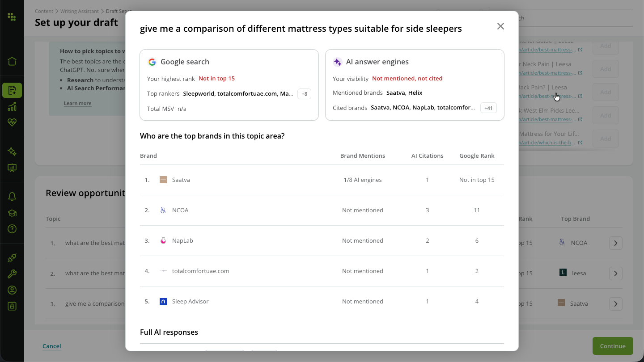Open the analytics bar chart icon
The image size is (644, 362).
click(x=12, y=106)
